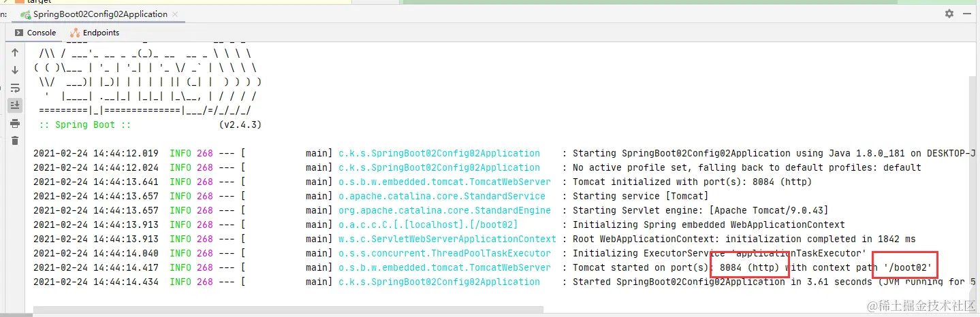Hide the Run tool window

pyautogui.click(x=968, y=14)
